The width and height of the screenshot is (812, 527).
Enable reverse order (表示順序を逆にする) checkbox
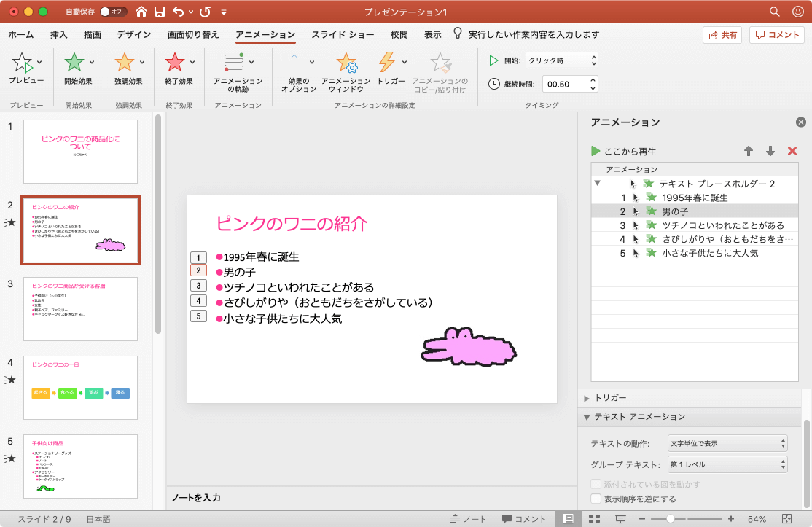[596, 499]
